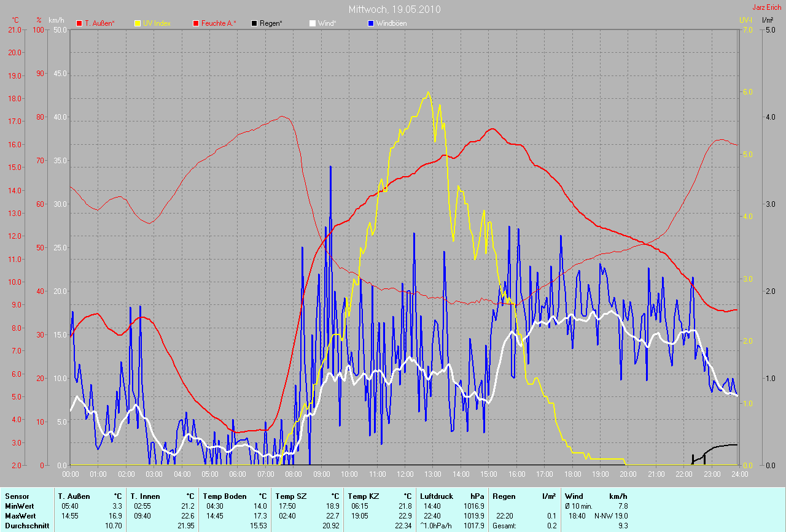Click the Luftdruck maximum '1019.9'
Viewport: 786px width, 532px height.
(474, 515)
